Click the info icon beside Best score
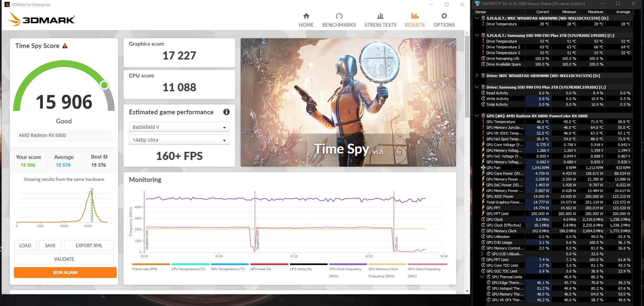The image size is (644, 306). (105, 157)
